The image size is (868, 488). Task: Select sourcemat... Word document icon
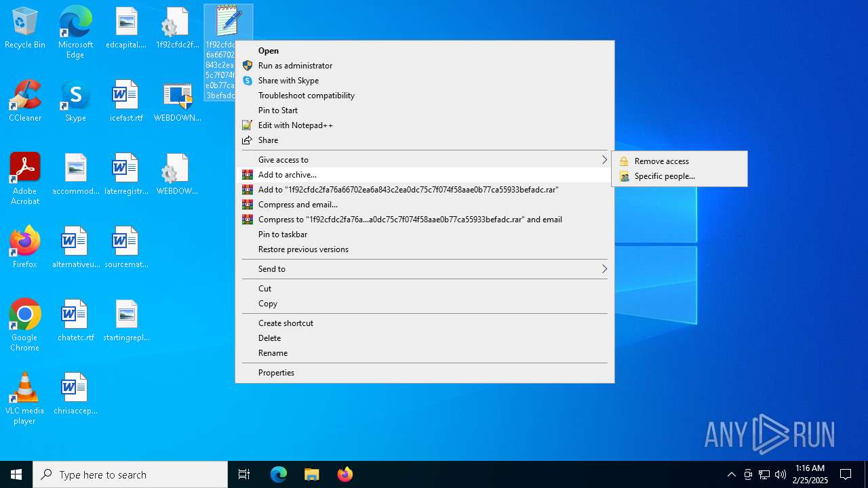126,248
